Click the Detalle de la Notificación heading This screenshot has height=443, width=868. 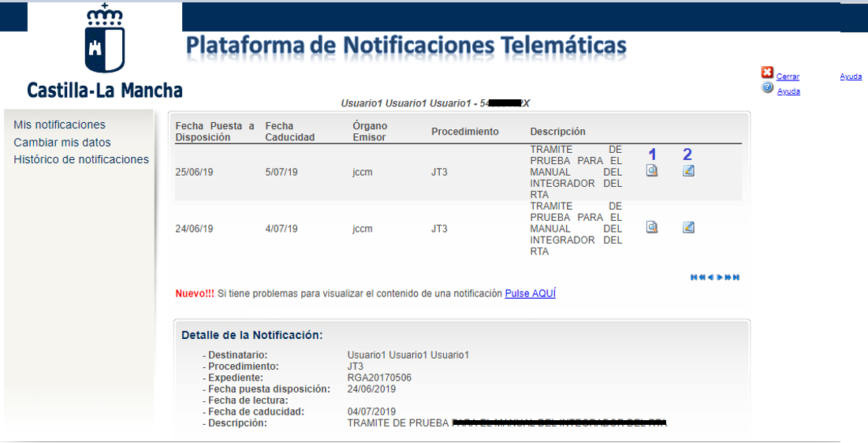point(251,335)
